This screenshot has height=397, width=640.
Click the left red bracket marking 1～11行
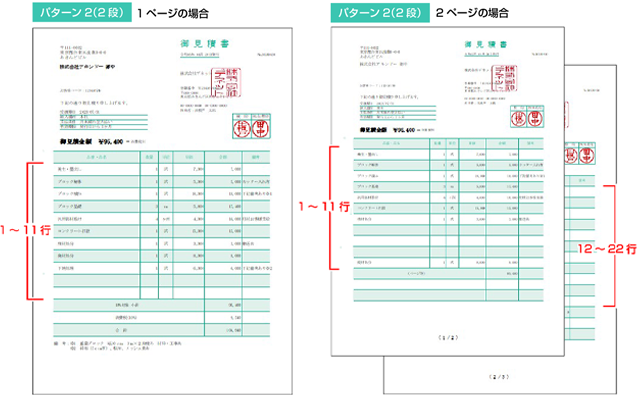pyautogui.click(x=35, y=231)
